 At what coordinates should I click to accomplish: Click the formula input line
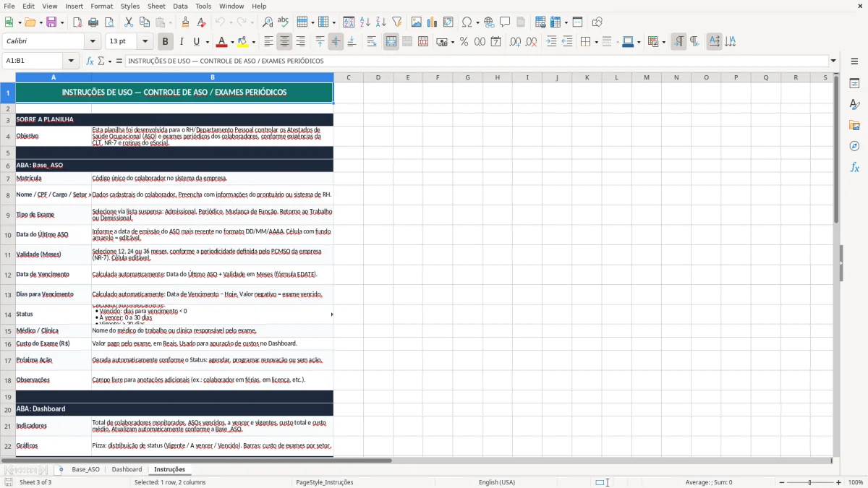click(x=477, y=61)
